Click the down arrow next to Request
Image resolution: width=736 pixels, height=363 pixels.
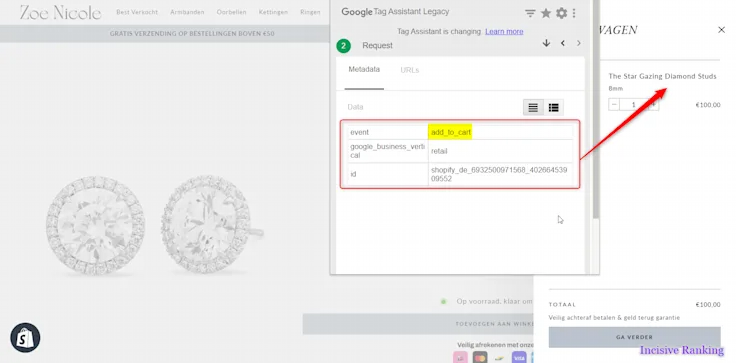coord(546,43)
